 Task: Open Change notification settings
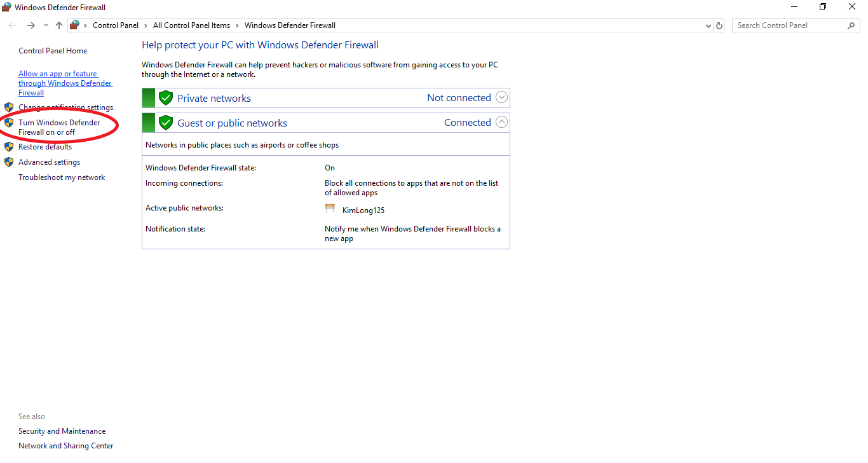(66, 107)
